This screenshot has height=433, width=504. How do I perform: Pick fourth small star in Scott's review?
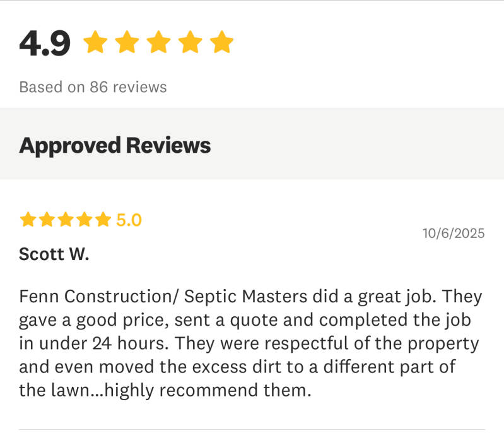[84, 220]
